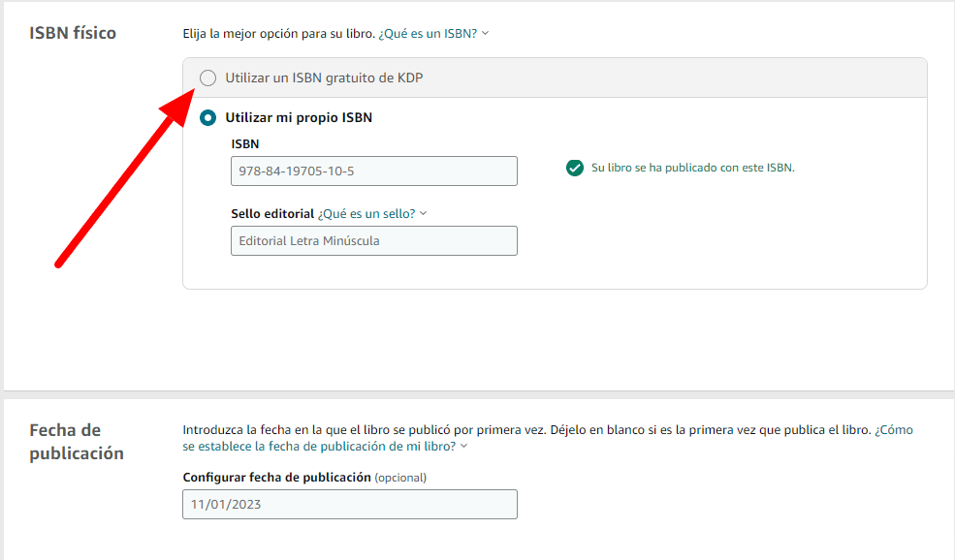Click 'Elija la mejor opción para su libro' text
955x560 pixels.
click(x=278, y=34)
